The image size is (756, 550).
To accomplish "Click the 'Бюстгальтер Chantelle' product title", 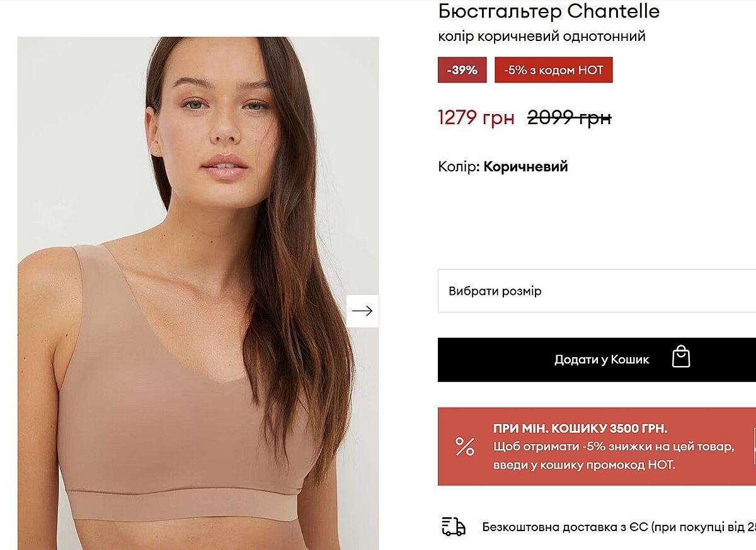I will tap(549, 11).
